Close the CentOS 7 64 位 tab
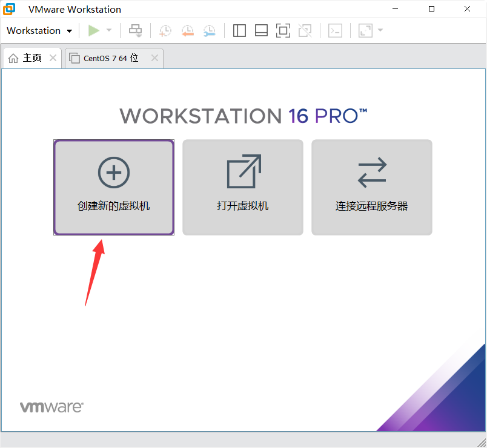Viewport: 487px width, 448px height. coord(154,58)
